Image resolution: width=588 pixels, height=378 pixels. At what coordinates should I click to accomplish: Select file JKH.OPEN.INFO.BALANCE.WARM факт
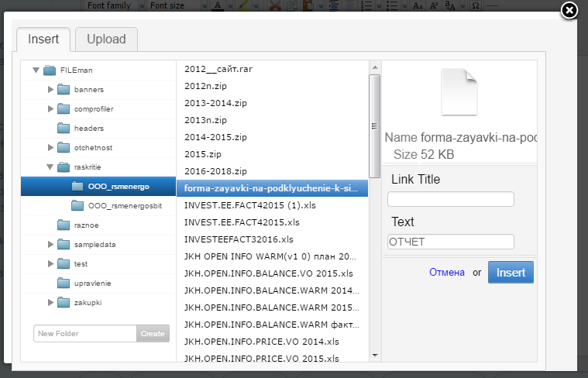(272, 325)
